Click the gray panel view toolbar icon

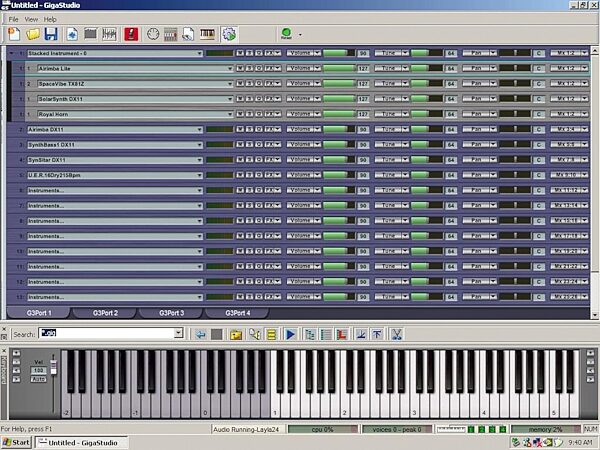point(90,34)
